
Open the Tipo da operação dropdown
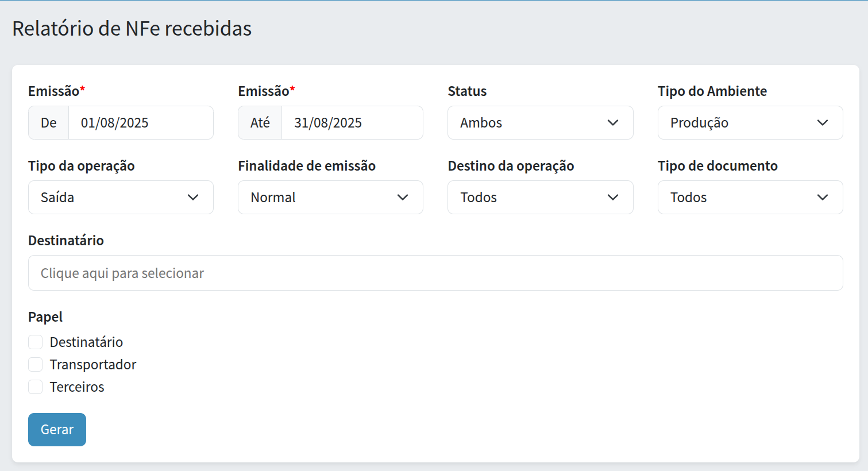121,198
